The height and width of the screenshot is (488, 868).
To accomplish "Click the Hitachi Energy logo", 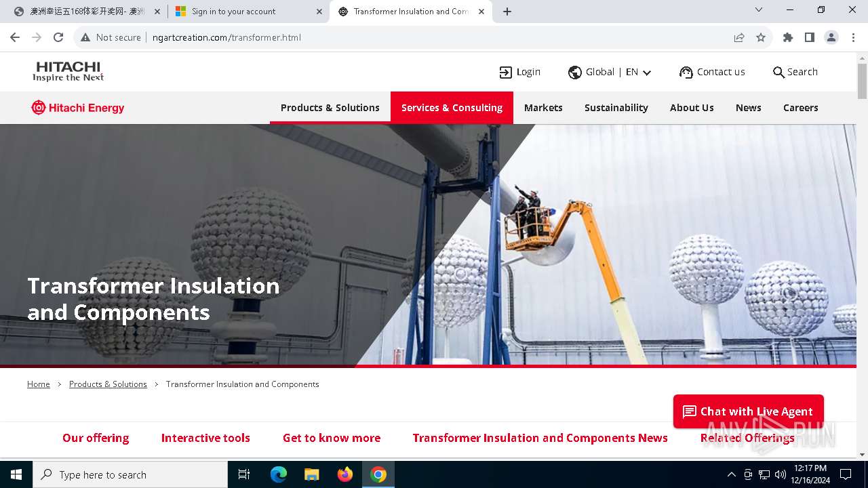I will pyautogui.click(x=78, y=108).
